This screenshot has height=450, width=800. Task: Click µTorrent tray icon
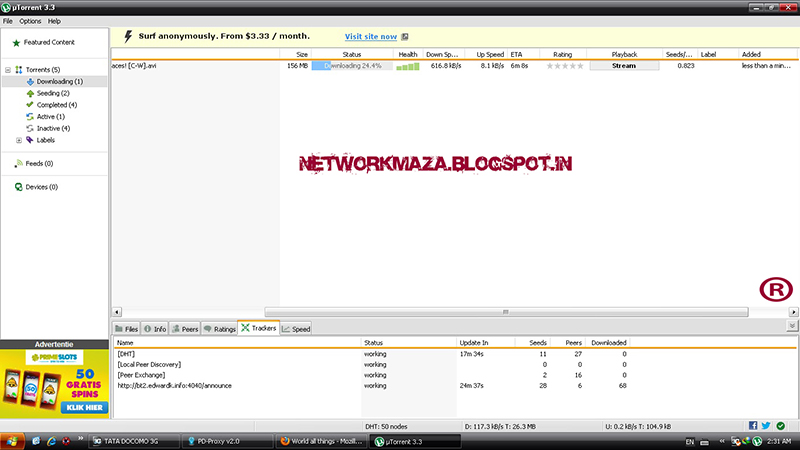tap(757, 441)
